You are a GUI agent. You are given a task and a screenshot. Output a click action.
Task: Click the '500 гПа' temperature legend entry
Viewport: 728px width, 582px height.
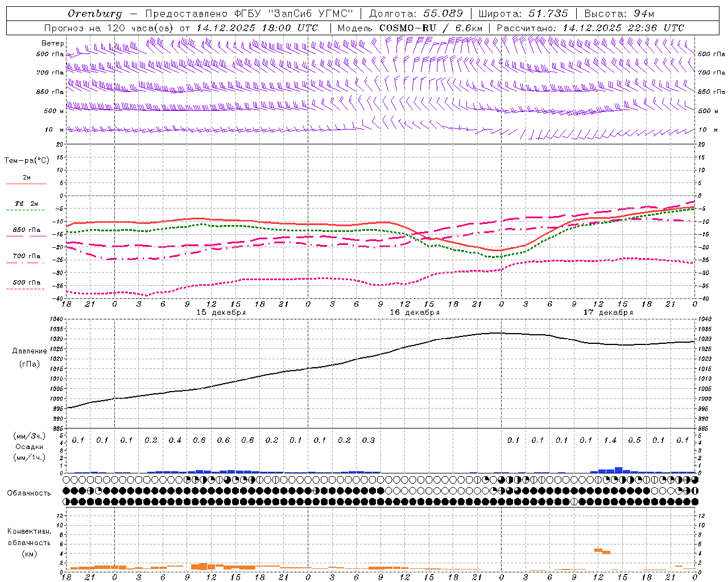click(x=27, y=282)
